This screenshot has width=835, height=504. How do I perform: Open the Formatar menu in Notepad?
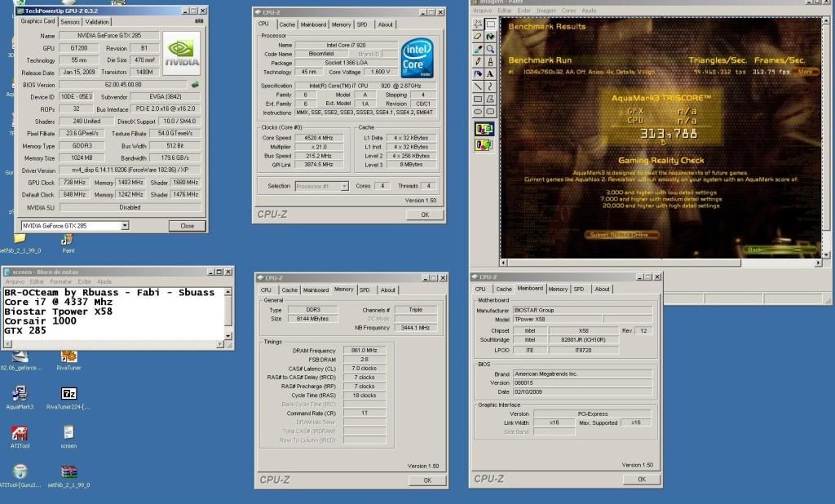tap(60, 281)
